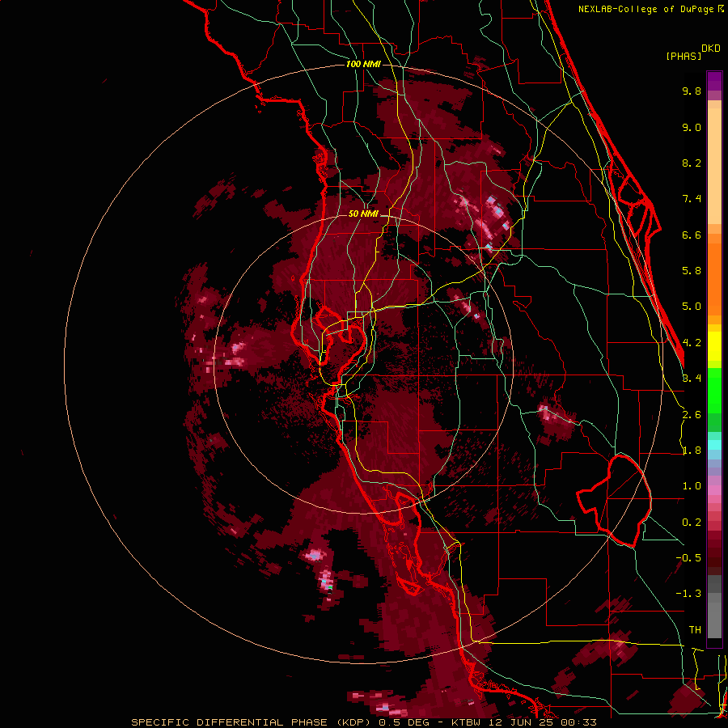
Task: Click the 9.0 value on the scale
Action: (x=692, y=127)
